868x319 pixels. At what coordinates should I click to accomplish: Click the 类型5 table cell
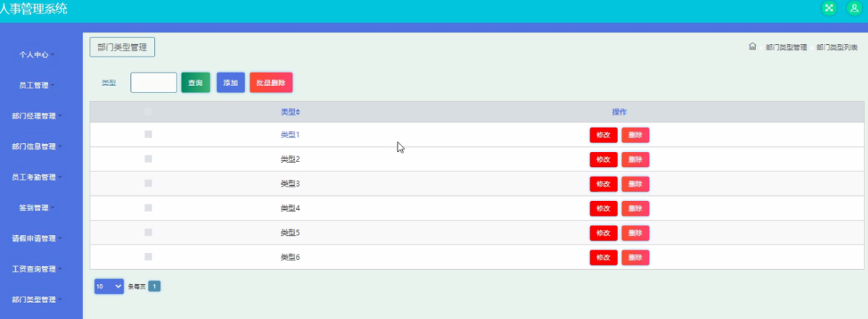290,233
